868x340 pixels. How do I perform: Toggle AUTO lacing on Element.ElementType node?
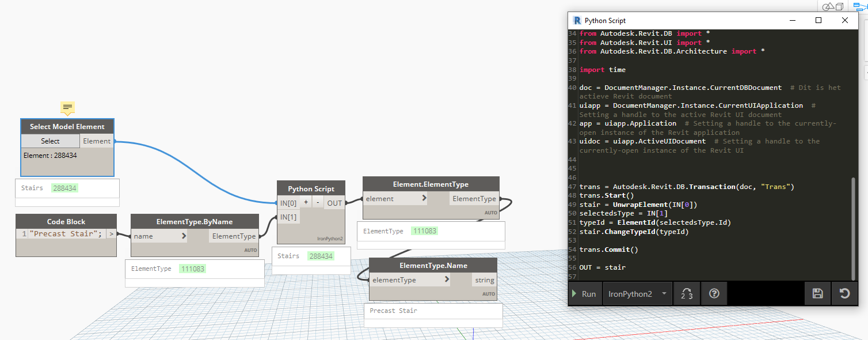coord(491,212)
